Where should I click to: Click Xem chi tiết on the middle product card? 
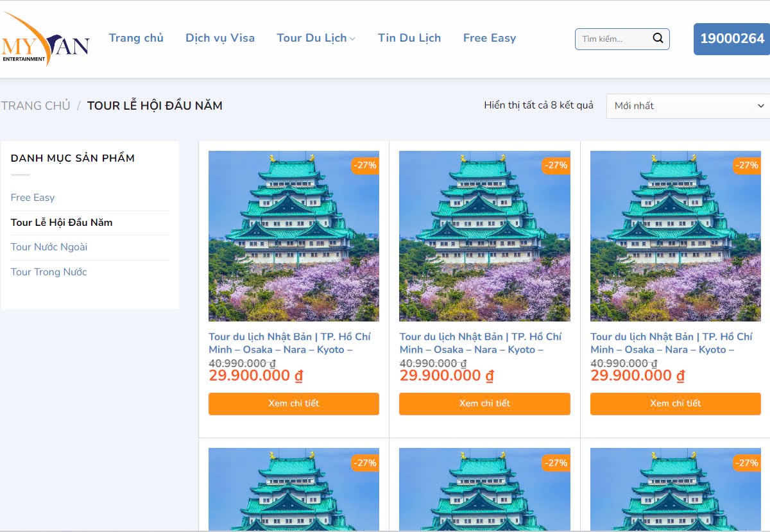pyautogui.click(x=484, y=404)
